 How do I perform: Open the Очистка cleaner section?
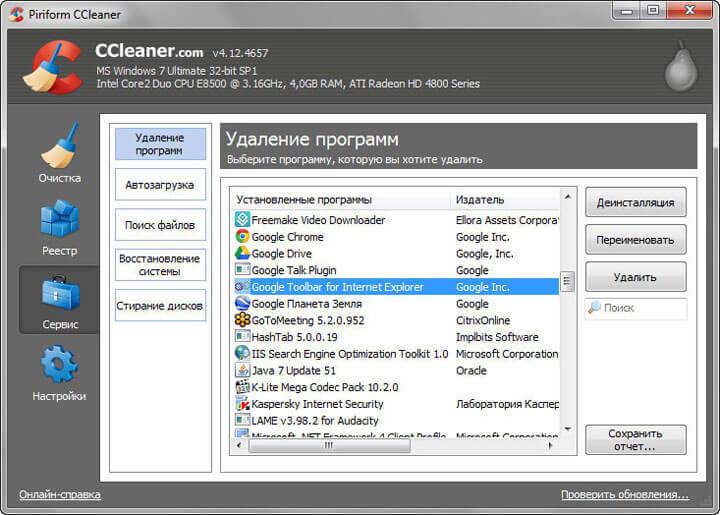point(60,153)
